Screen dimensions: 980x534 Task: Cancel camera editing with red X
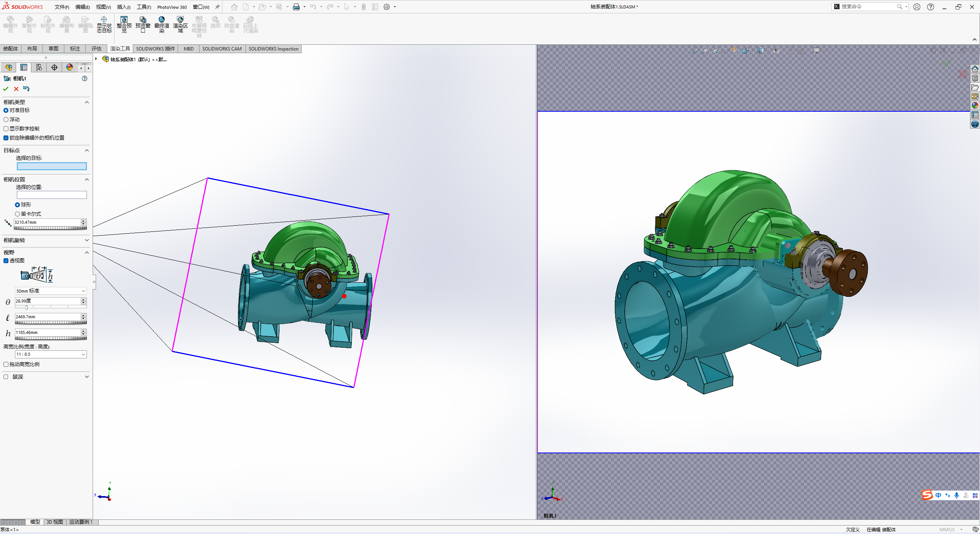click(16, 88)
